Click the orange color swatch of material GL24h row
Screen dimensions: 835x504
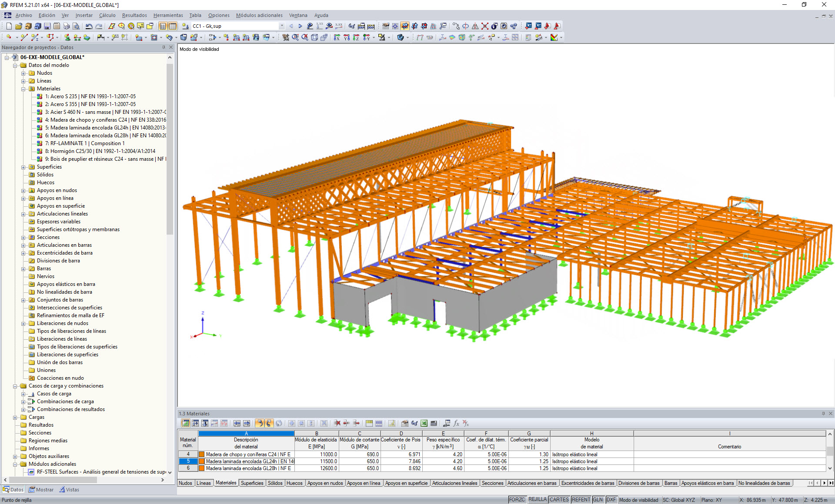click(201, 461)
